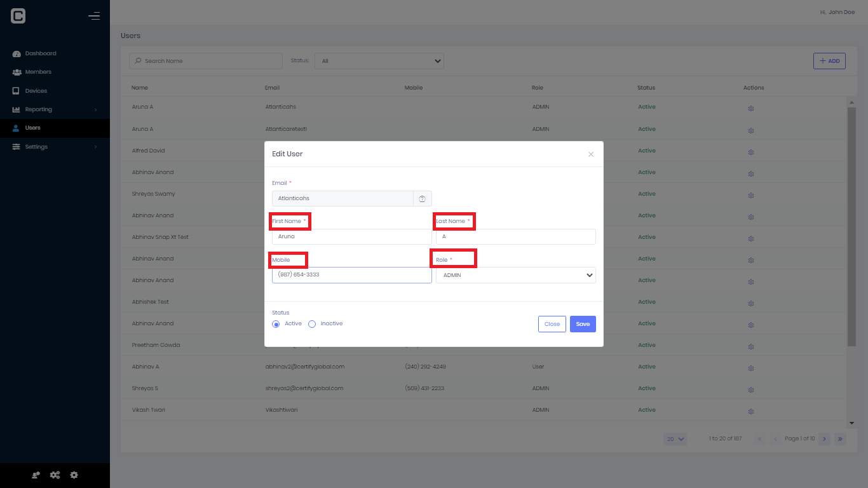Open the Status filter dropdown showing All
Image resolution: width=868 pixels, height=488 pixels.
[379, 60]
